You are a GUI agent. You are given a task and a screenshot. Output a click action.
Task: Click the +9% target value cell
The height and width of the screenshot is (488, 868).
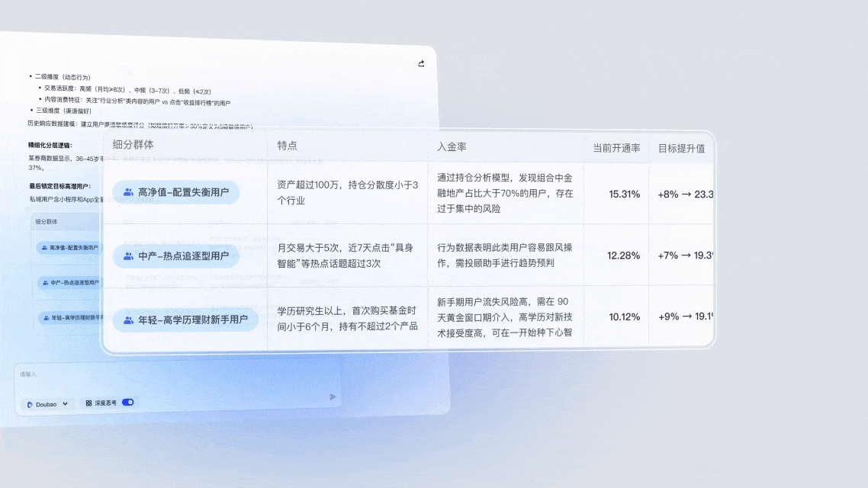(685, 316)
